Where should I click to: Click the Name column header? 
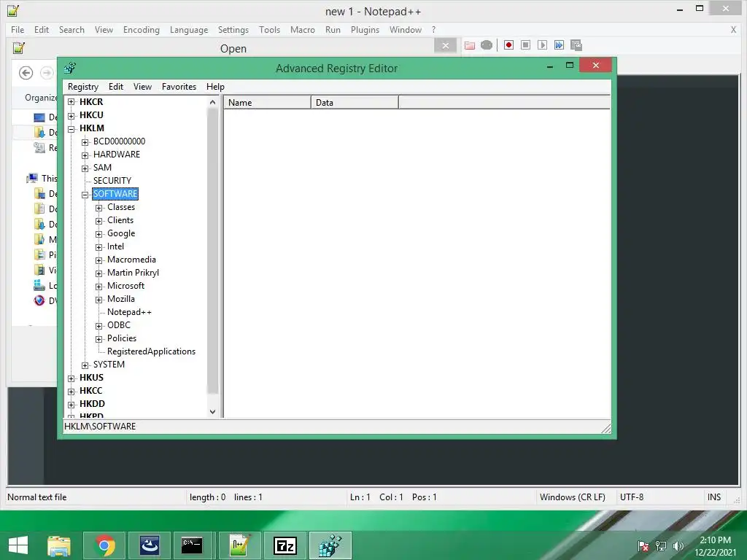(267, 102)
